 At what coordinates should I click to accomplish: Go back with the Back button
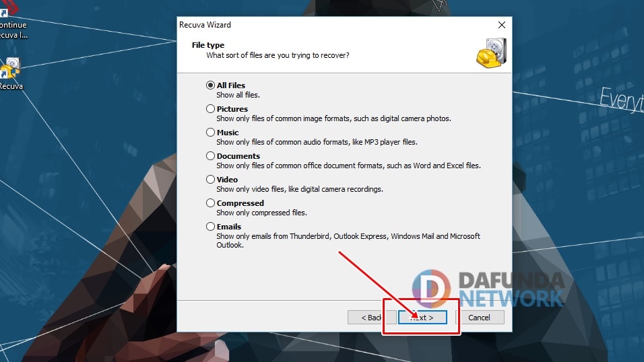(371, 317)
